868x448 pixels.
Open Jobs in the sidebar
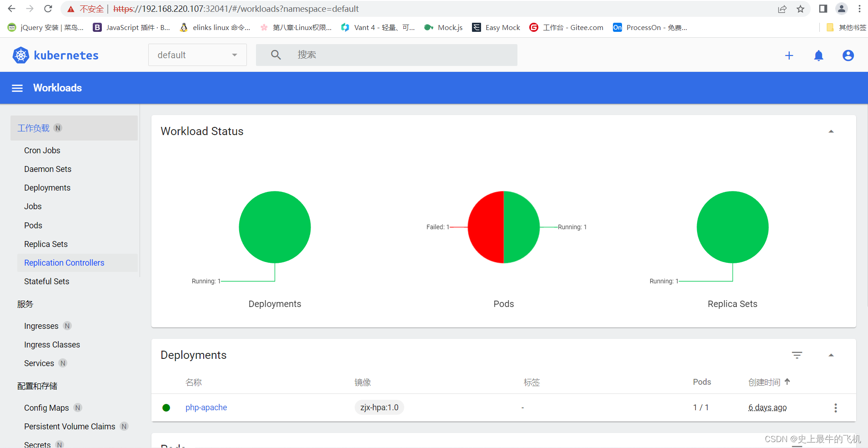(33, 206)
